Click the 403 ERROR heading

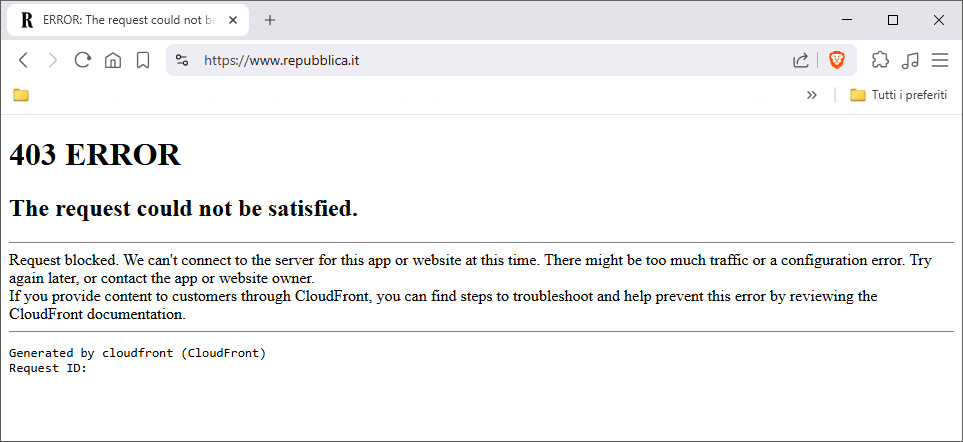[x=95, y=155]
